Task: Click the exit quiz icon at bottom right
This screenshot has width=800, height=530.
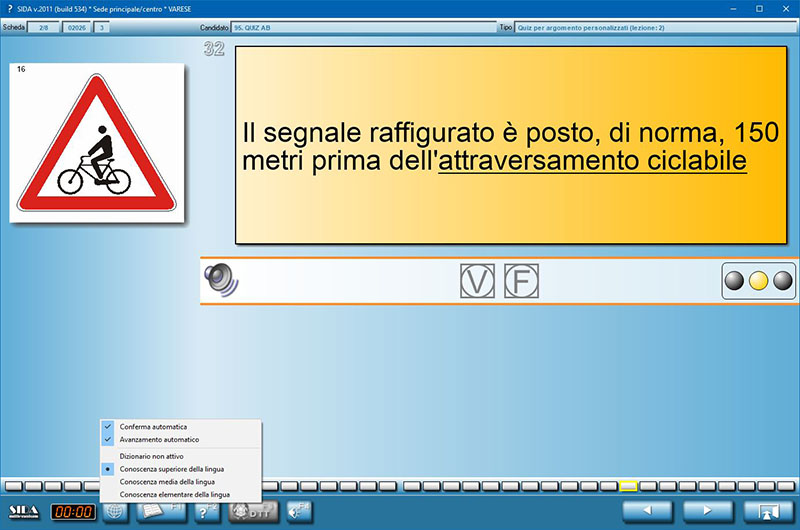Action: [767, 511]
